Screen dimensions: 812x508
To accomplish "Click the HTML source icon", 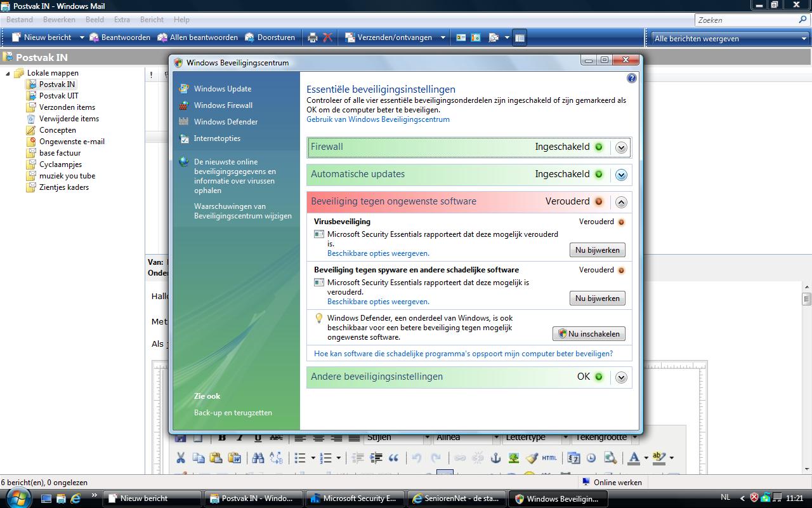I will (549, 458).
